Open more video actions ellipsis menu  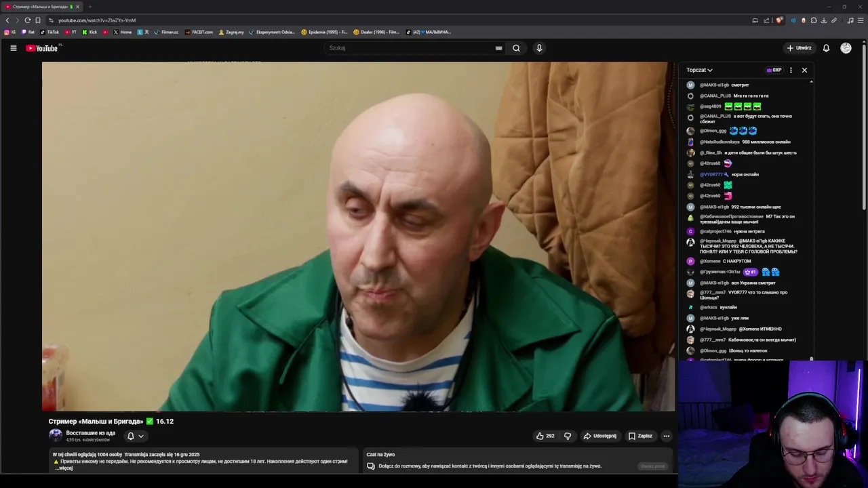coord(667,436)
